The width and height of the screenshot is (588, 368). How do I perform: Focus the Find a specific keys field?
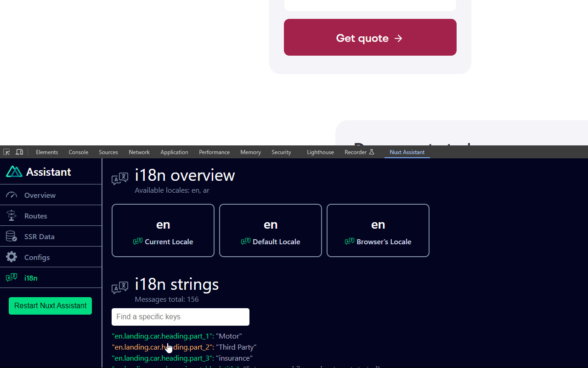(181, 317)
